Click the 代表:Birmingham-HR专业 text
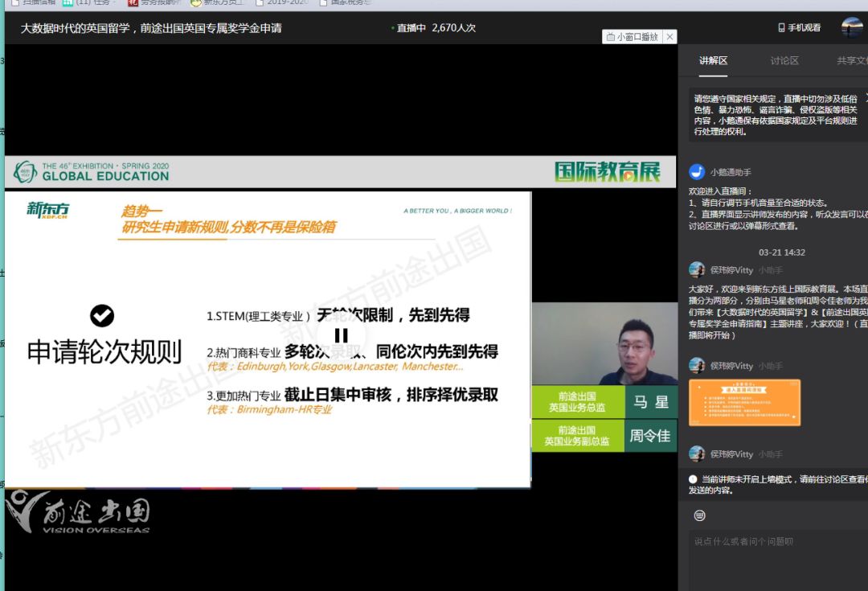This screenshot has height=591, width=868. 269,410
